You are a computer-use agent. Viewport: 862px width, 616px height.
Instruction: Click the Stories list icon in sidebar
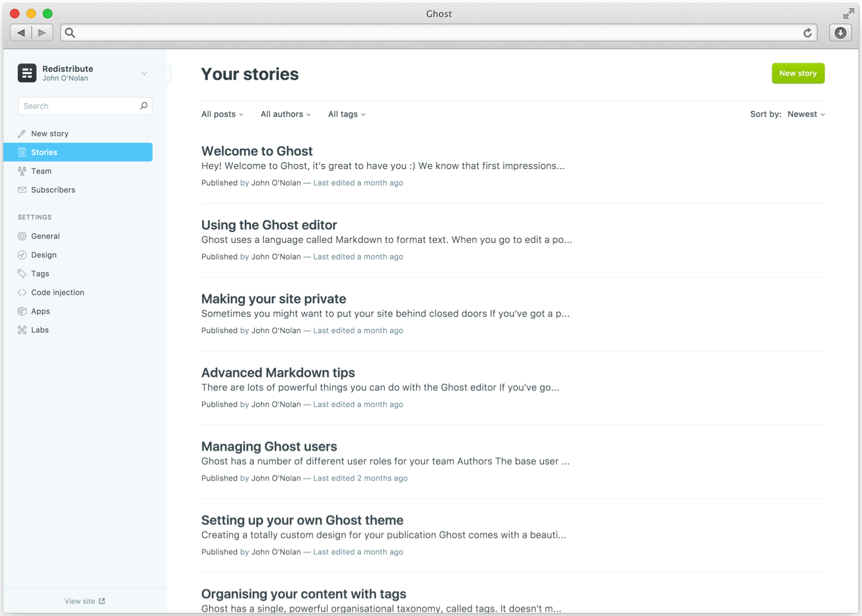coord(22,152)
